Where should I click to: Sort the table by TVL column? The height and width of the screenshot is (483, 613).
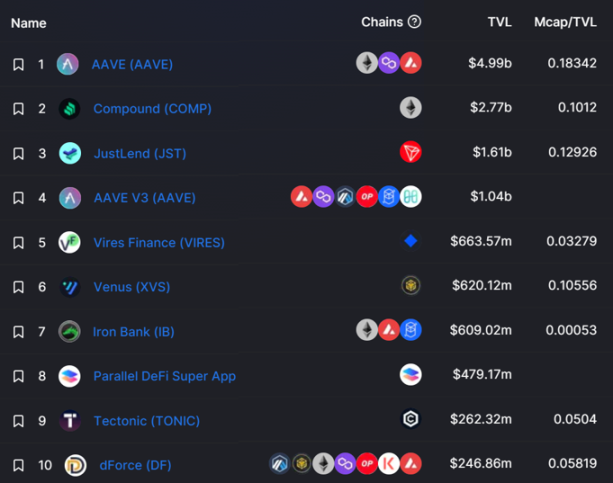499,22
